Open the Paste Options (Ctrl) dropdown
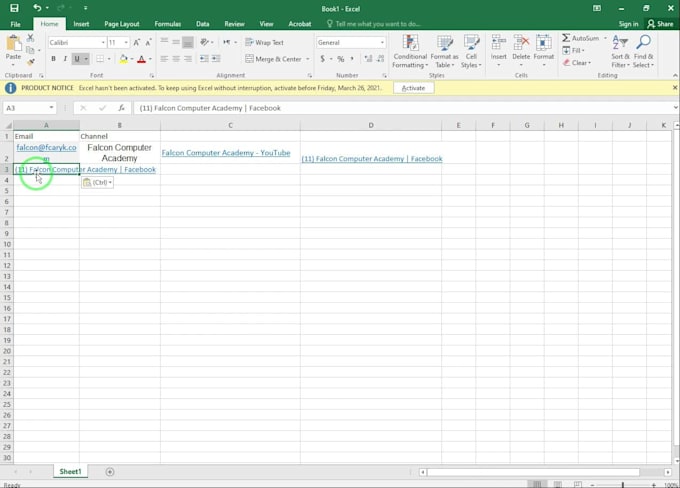Viewport: 680px width, 488px height. coord(98,182)
